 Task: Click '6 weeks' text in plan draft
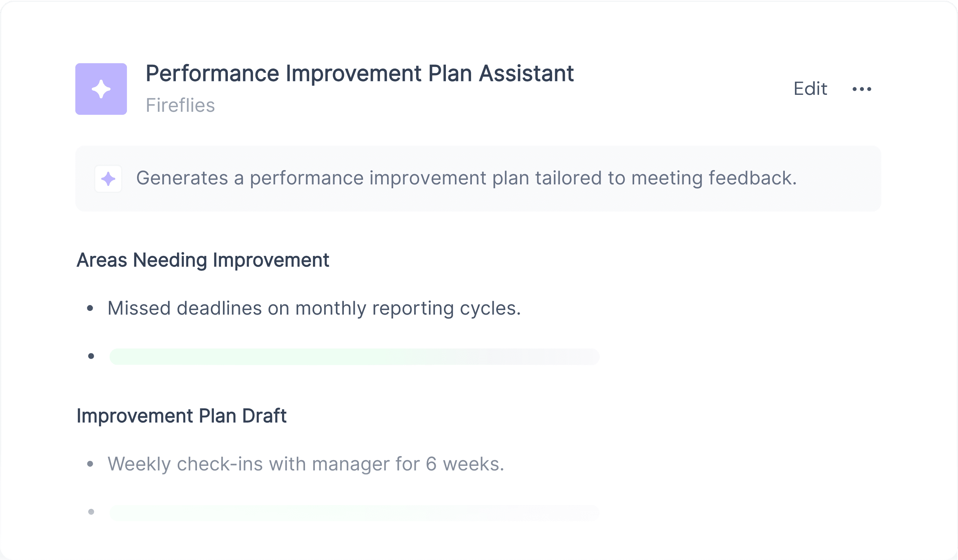pos(465,464)
